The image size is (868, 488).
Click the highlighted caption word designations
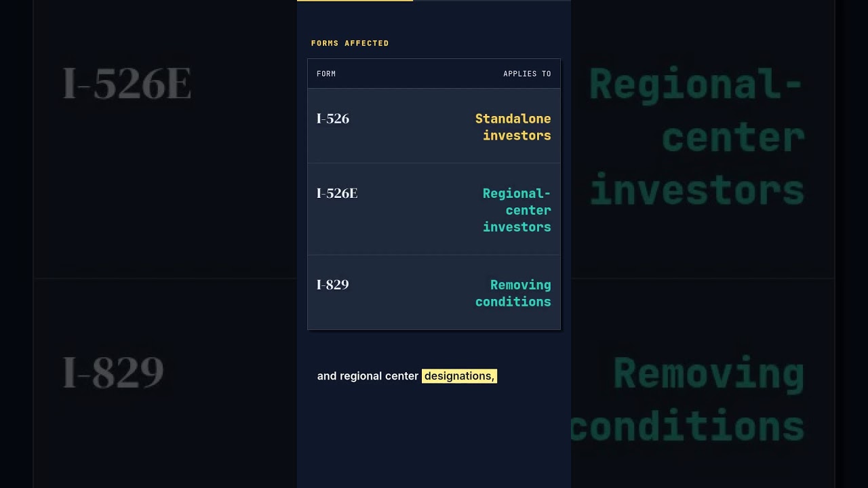coord(459,375)
